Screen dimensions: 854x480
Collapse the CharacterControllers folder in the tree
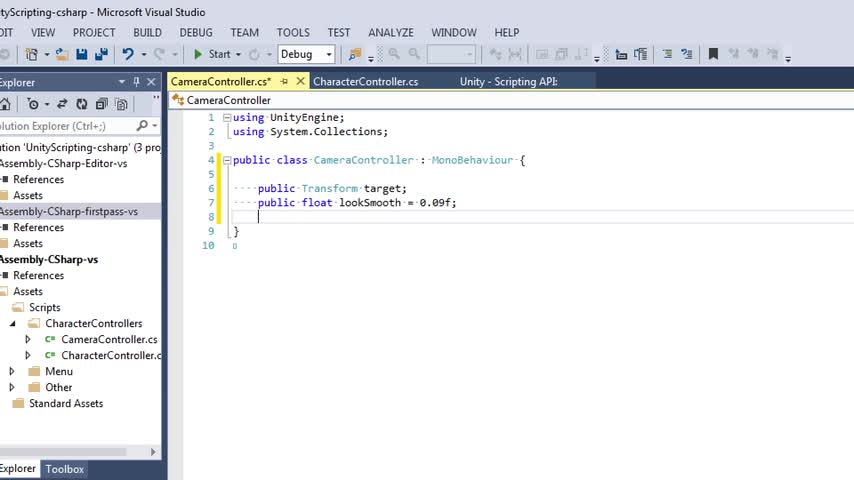point(13,324)
